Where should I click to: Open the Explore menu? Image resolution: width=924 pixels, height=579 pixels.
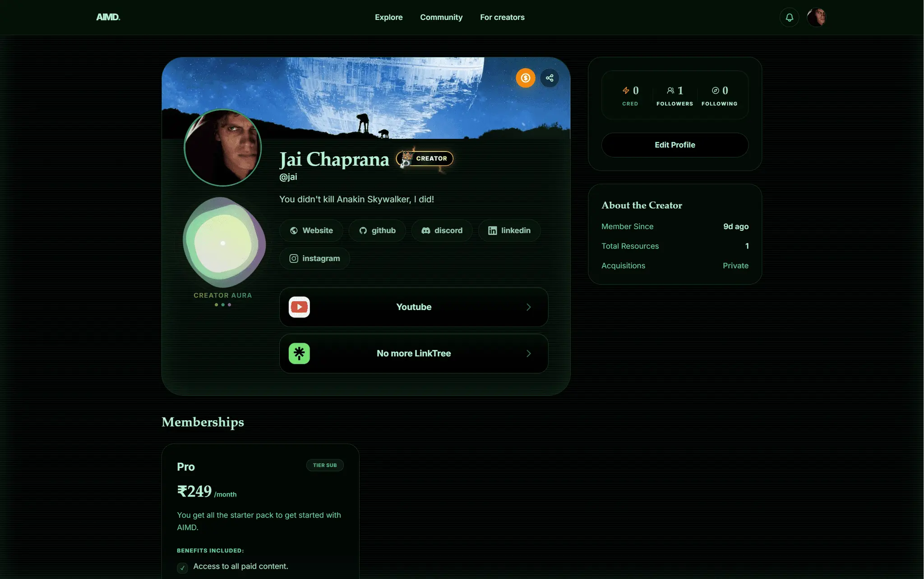coord(388,17)
